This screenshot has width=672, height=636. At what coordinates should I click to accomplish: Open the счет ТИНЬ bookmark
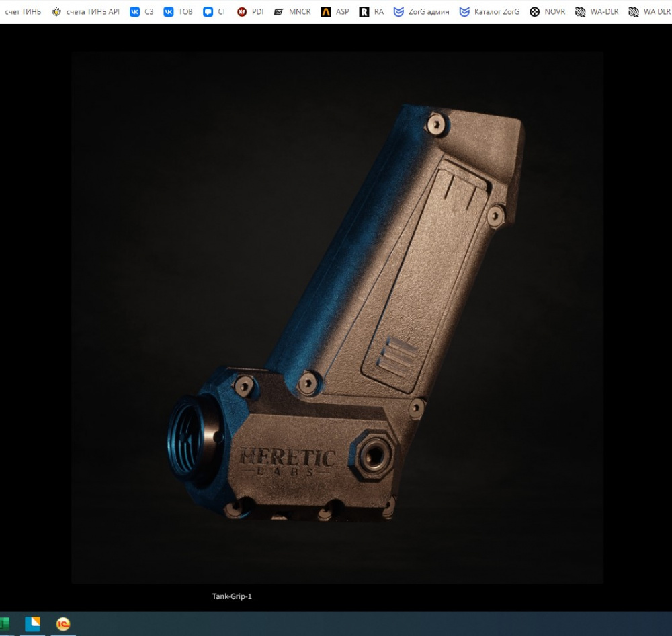[22, 11]
